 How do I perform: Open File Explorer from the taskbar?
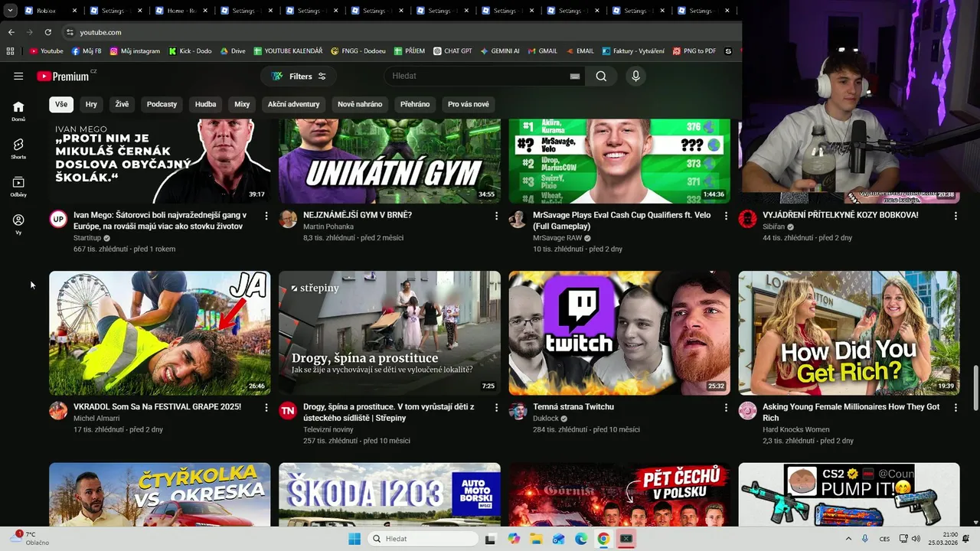tap(536, 539)
